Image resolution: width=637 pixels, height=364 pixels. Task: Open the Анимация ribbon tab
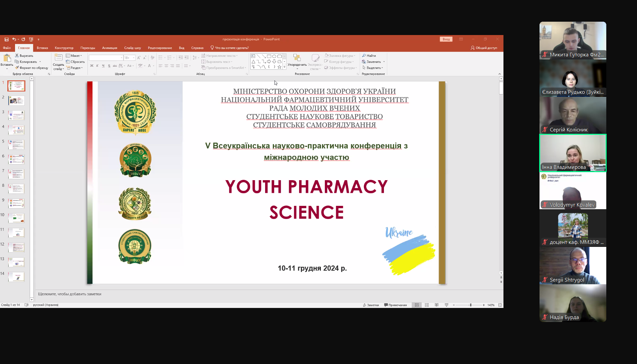tap(110, 48)
